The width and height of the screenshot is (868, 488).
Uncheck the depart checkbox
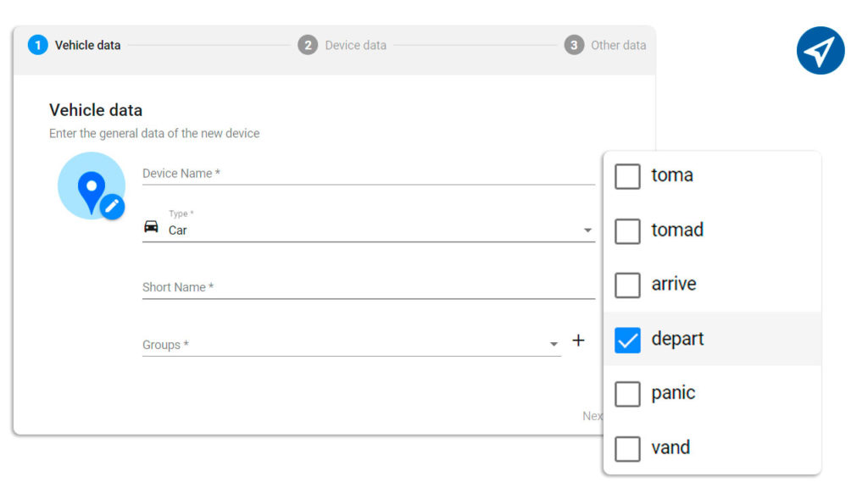(x=627, y=340)
